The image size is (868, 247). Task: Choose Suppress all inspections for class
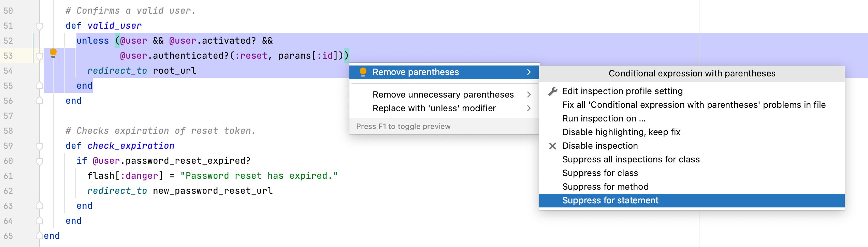[x=631, y=160]
